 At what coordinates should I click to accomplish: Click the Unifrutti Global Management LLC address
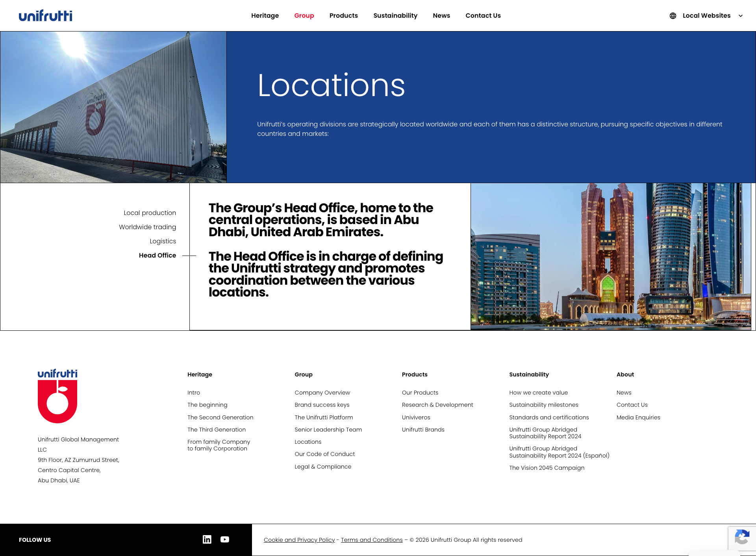pyautogui.click(x=78, y=460)
